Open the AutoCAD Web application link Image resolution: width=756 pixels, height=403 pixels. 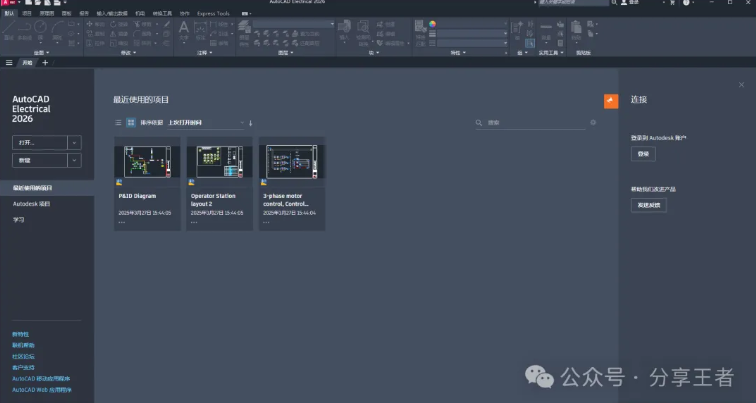pos(41,390)
